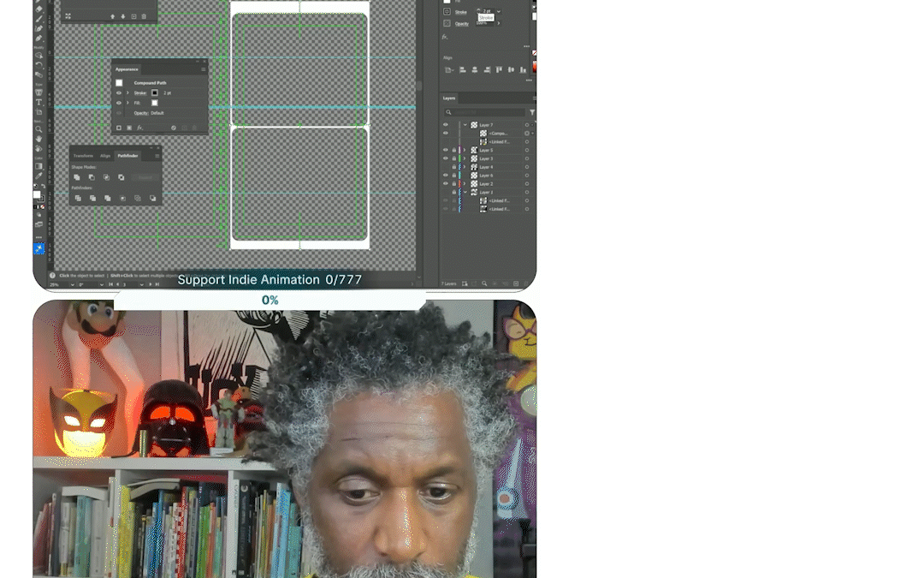Click move down arrow in top panel
Viewport: 924px width, 578px height.
point(123,16)
